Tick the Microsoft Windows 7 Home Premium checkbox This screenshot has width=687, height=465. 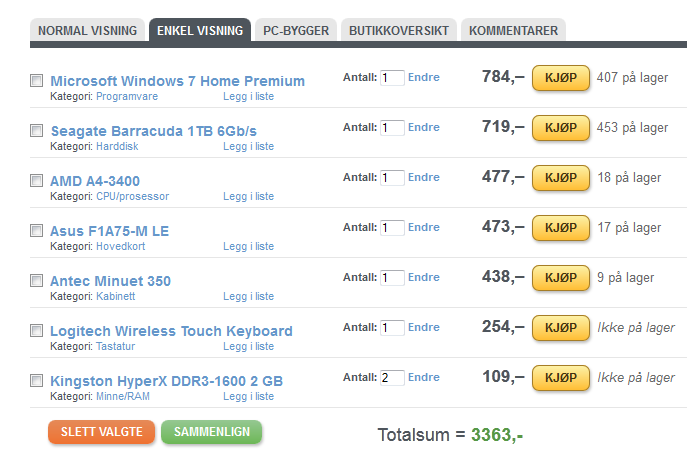click(x=36, y=81)
